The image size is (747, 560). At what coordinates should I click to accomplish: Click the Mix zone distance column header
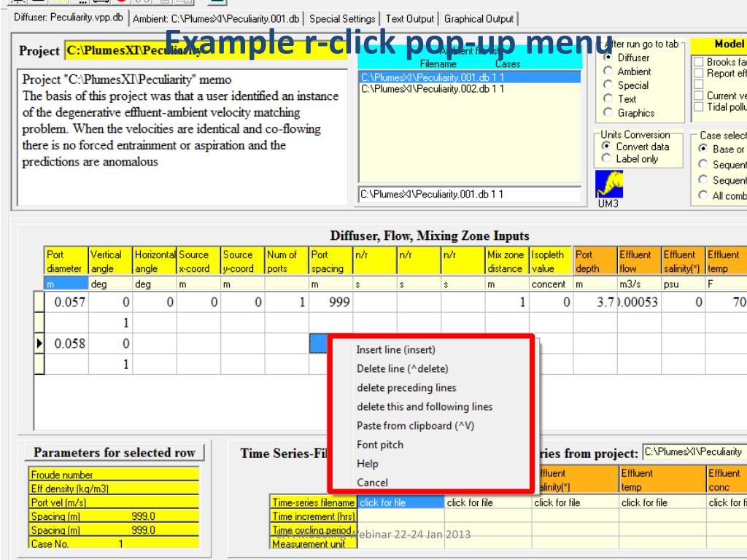(507, 262)
